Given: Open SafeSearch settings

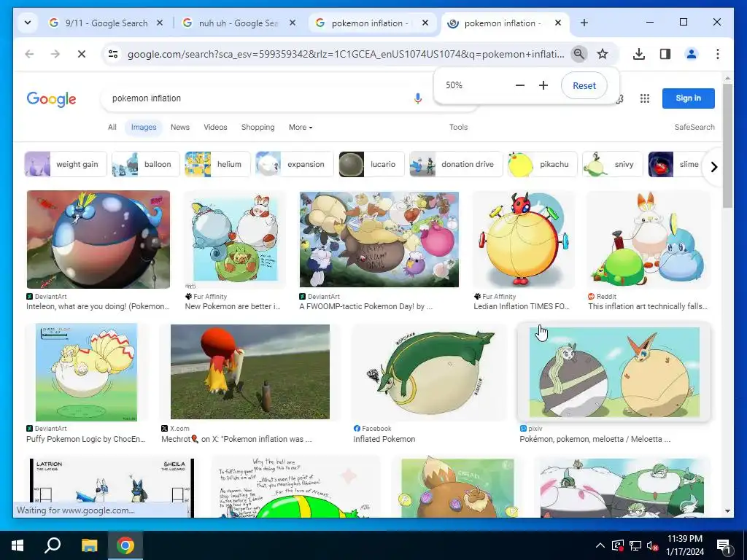Looking at the screenshot, I should point(694,127).
